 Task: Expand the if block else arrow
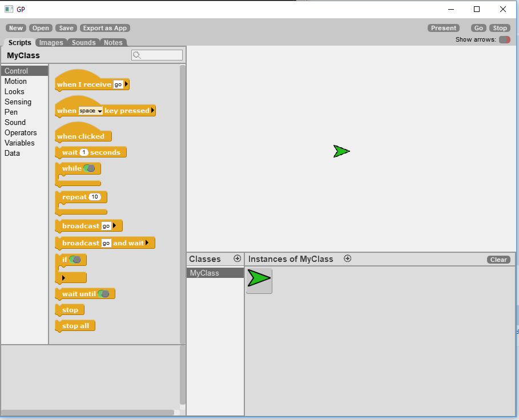coord(63,278)
